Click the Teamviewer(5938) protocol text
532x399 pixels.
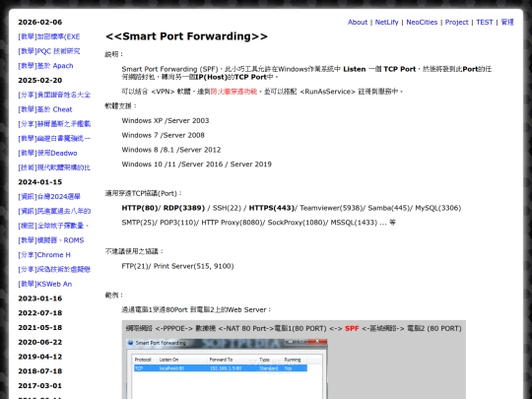pos(331,208)
